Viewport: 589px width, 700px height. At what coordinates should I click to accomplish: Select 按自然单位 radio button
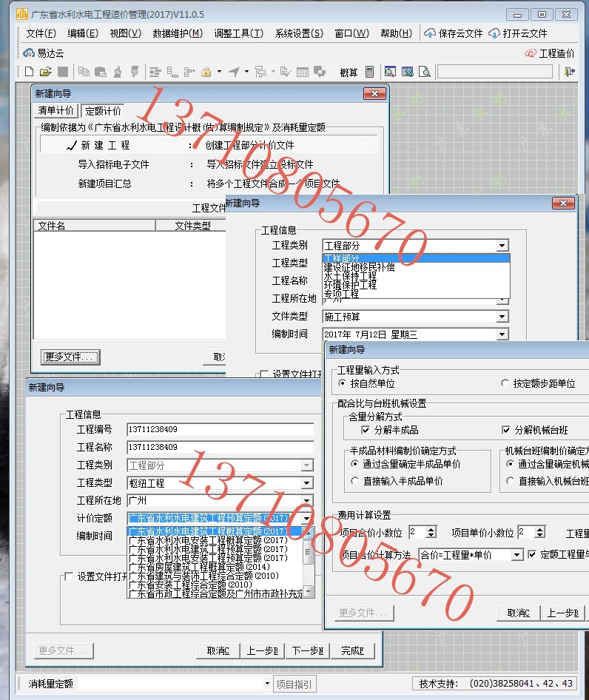(x=342, y=383)
